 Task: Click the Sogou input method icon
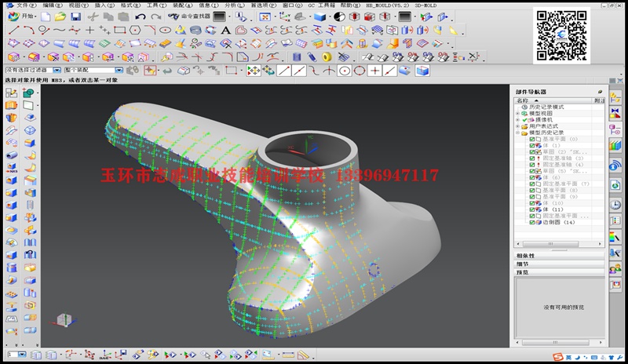(x=558, y=357)
